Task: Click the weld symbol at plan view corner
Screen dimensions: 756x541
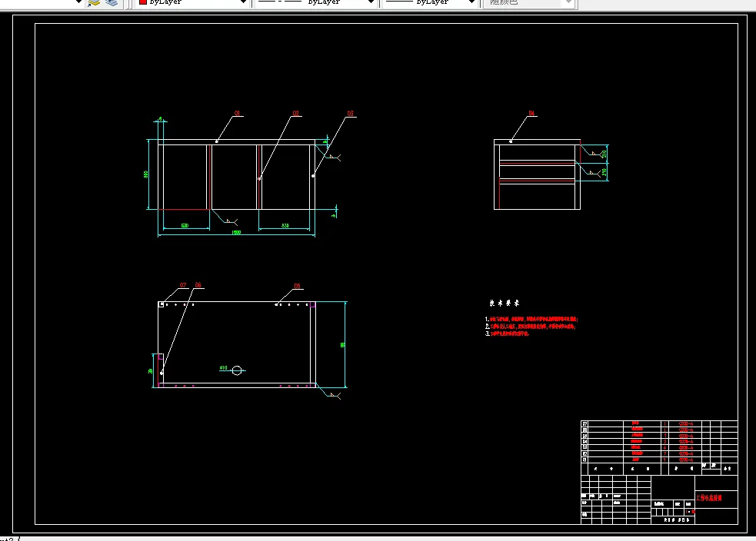Action: [x=335, y=395]
